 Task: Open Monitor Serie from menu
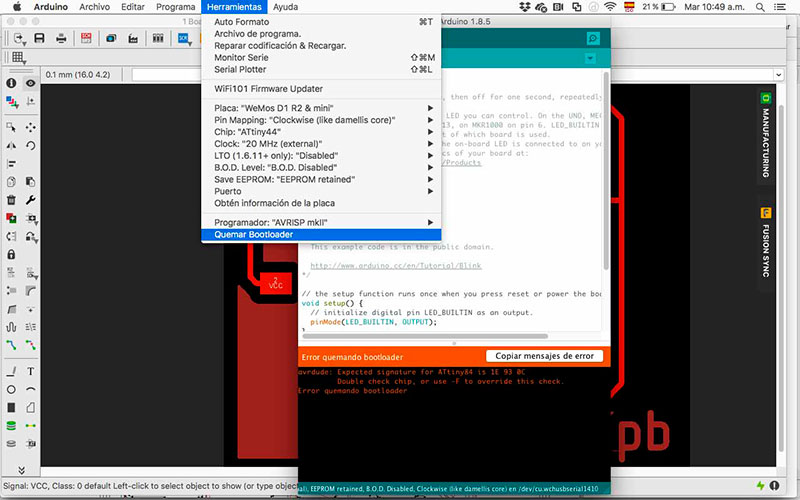[321, 58]
